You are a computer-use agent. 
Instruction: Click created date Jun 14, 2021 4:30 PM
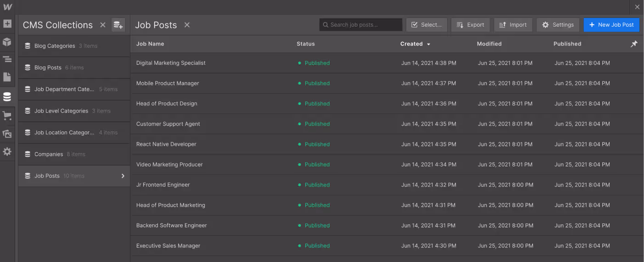pos(429,245)
